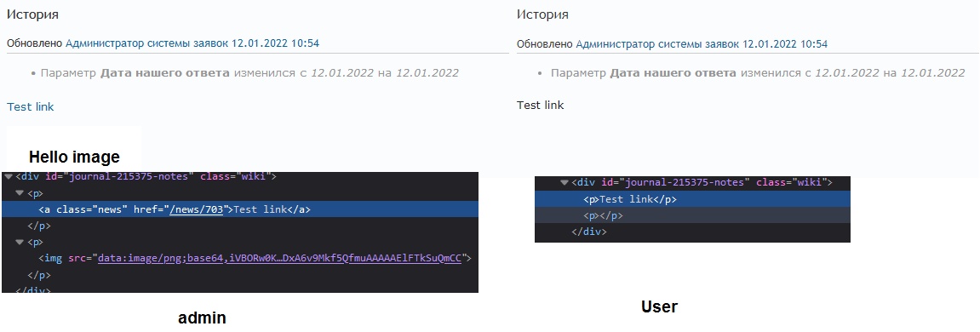Image resolution: width=980 pixels, height=332 pixels.
Task: Select the <p>Test link</p> row
Action: pyautogui.click(x=692, y=200)
